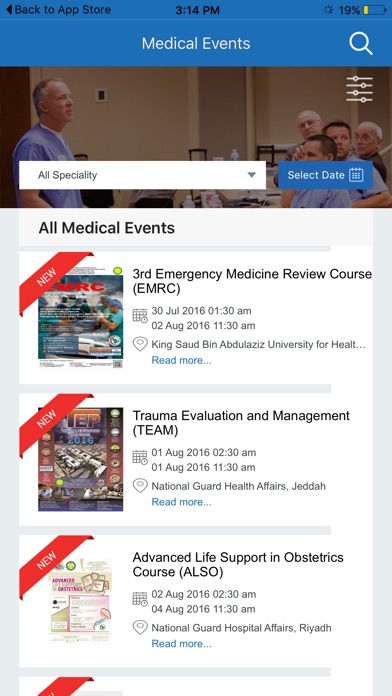
Task: Return via Back to App Store
Action: (x=58, y=10)
